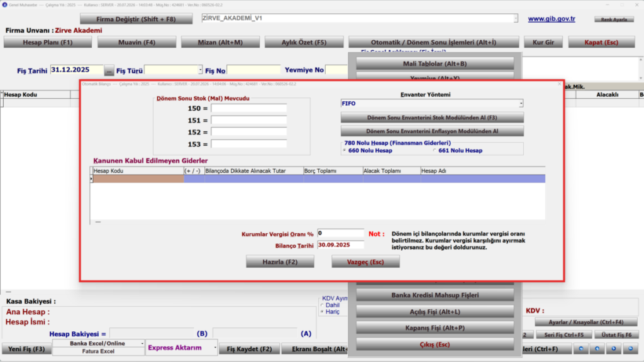Open Mizan (Alt+M)
644x362 pixels.
[220, 42]
